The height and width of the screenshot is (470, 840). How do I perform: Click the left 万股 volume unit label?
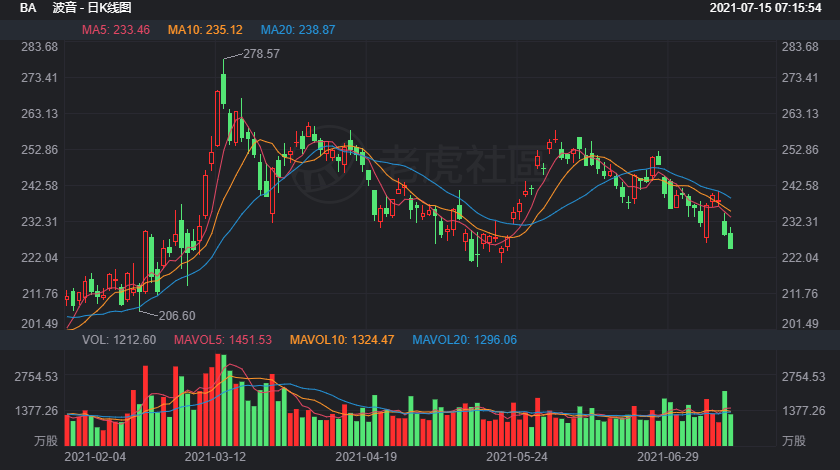[46, 441]
